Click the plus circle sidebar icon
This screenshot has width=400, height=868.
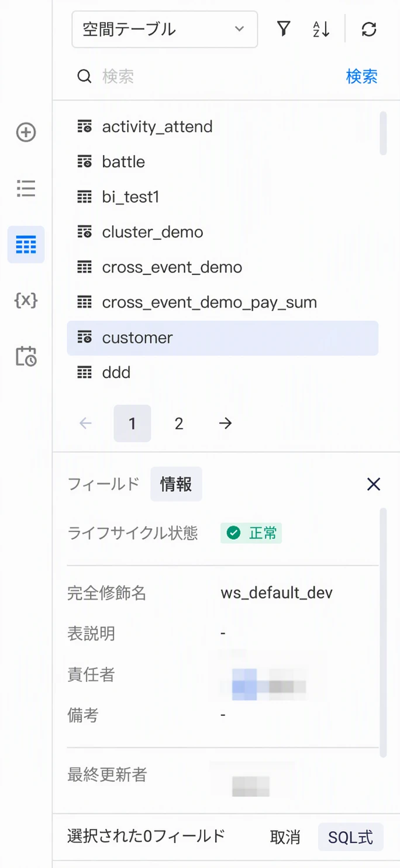click(x=26, y=132)
